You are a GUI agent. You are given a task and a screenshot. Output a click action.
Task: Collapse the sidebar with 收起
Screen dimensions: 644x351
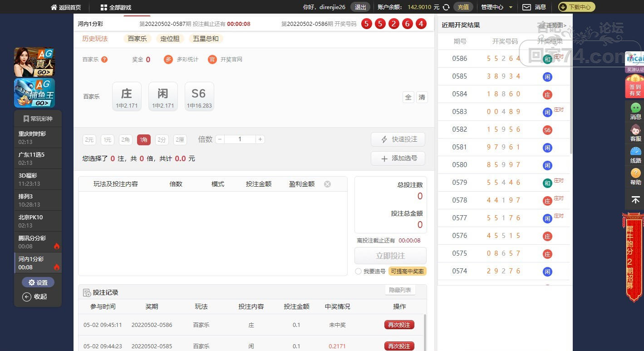pyautogui.click(x=35, y=297)
